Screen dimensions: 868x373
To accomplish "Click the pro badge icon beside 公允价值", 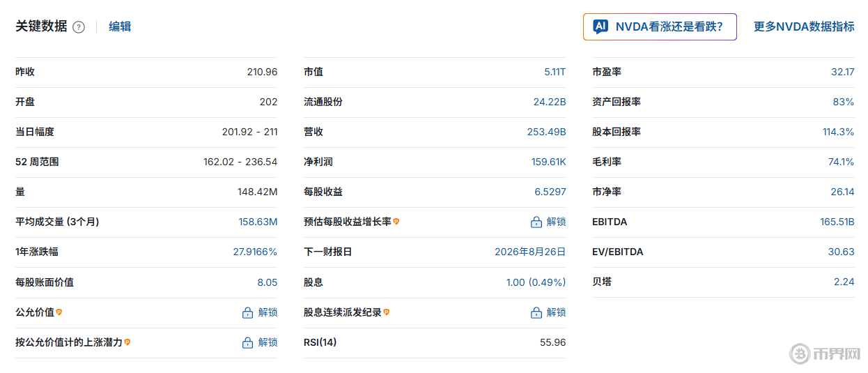I will coord(59,312).
